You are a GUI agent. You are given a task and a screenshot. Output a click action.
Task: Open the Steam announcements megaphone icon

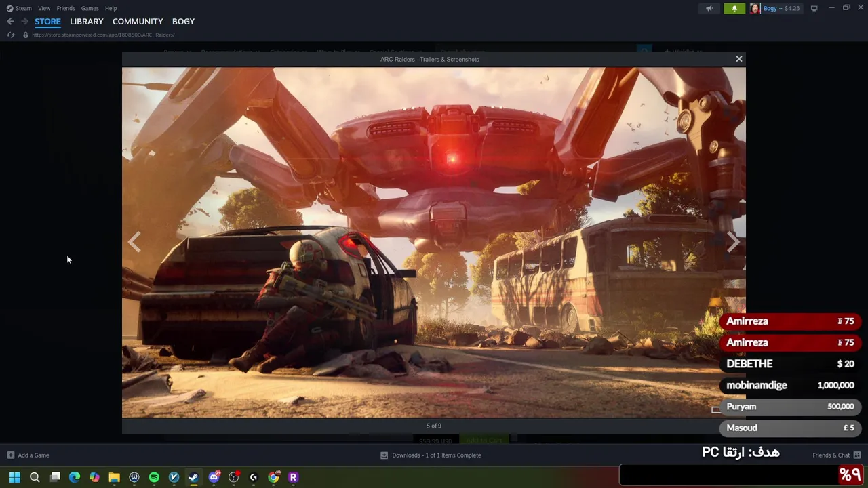(x=709, y=9)
